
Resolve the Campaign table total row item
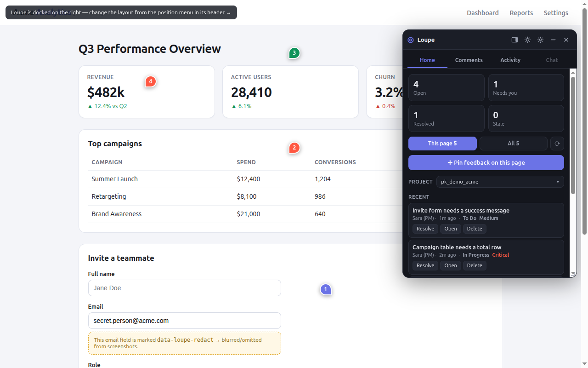[x=425, y=265]
